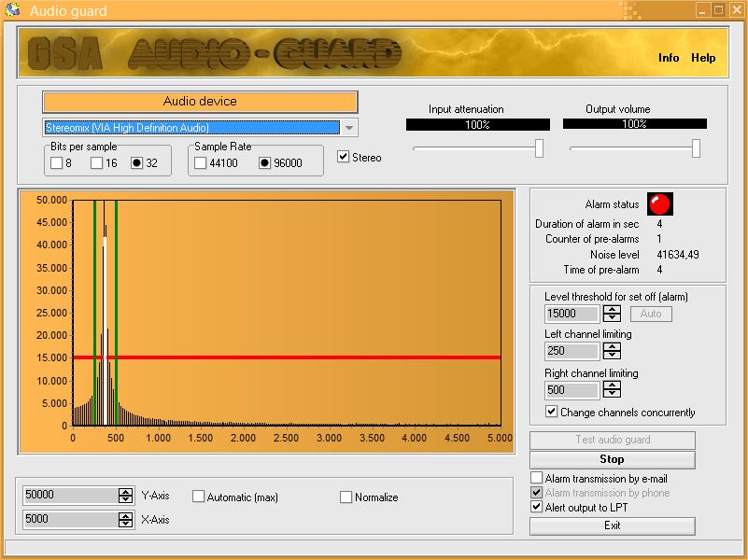
Task: Click the Level threshold value field
Action: (x=572, y=314)
